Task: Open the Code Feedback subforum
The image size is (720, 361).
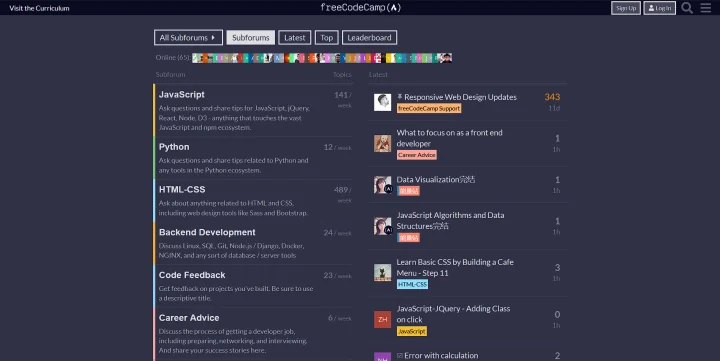Action: tap(192, 275)
